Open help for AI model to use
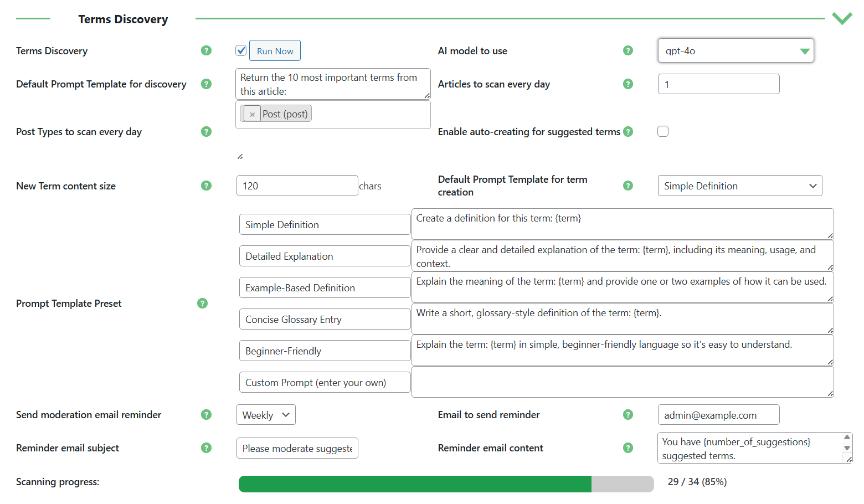The height and width of the screenshot is (504, 864). pyautogui.click(x=628, y=50)
